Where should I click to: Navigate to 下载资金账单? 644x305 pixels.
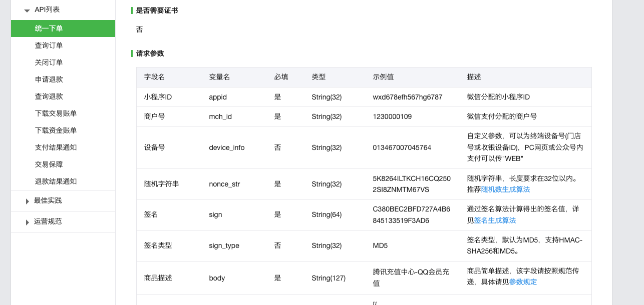[56, 130]
